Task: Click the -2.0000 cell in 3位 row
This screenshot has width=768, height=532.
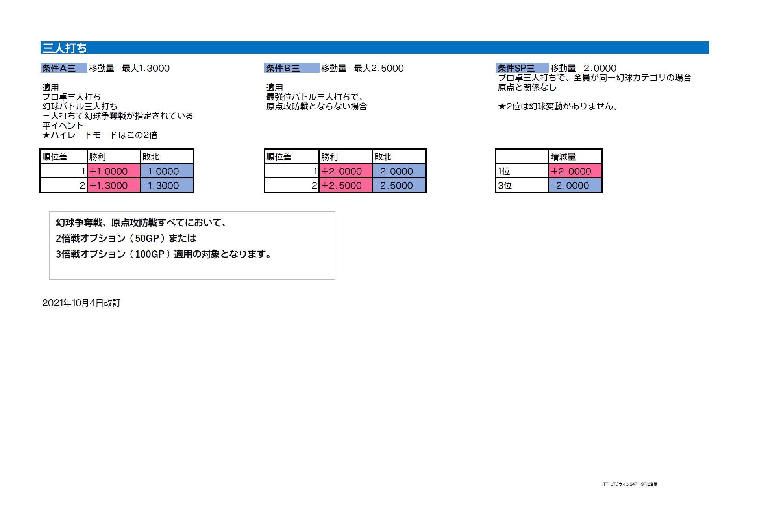Action: pyautogui.click(x=575, y=185)
